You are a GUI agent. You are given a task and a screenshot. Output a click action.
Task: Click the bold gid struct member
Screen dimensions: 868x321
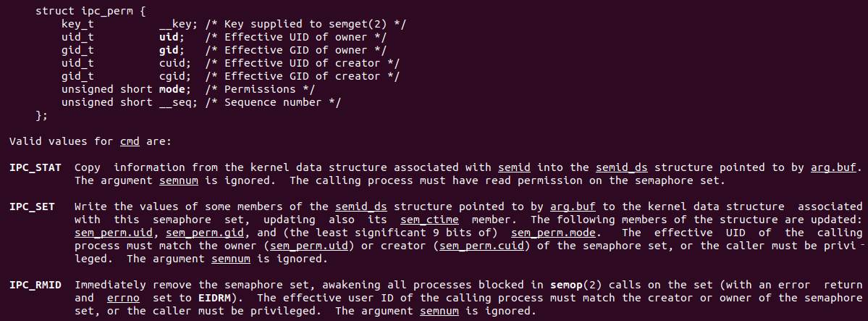pos(171,50)
